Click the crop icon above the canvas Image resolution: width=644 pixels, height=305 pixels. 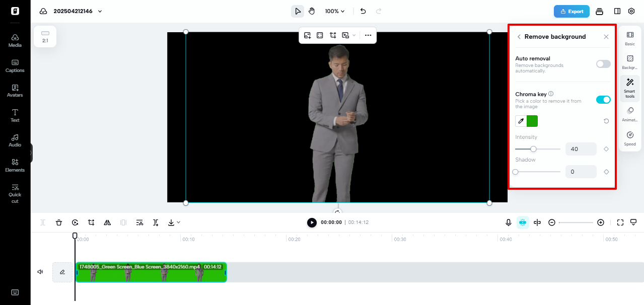point(333,35)
